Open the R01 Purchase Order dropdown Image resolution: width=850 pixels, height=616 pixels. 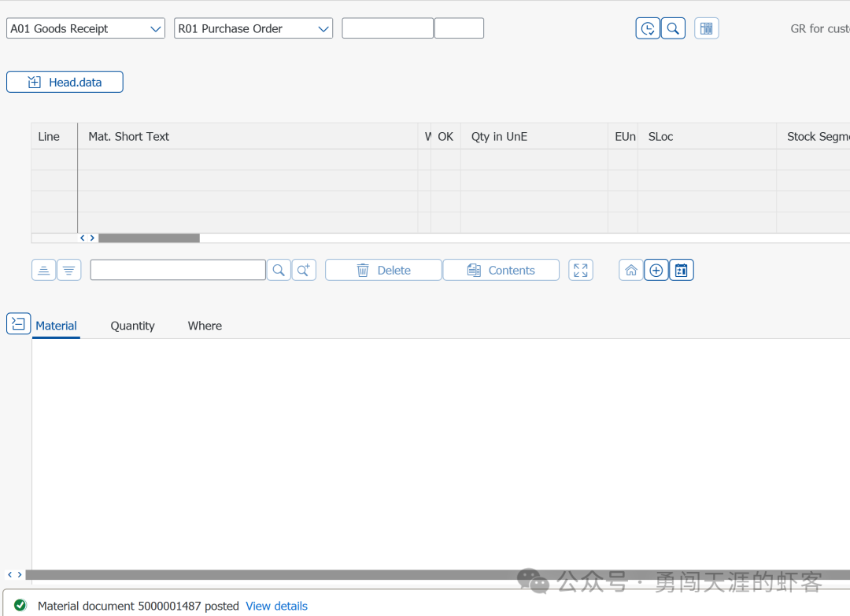click(x=253, y=28)
